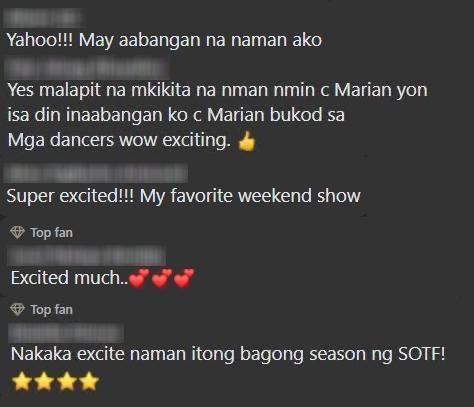Open the blurred commenter name above "Yahoo!!!" comment
474x407 pixels.
click(x=43, y=17)
